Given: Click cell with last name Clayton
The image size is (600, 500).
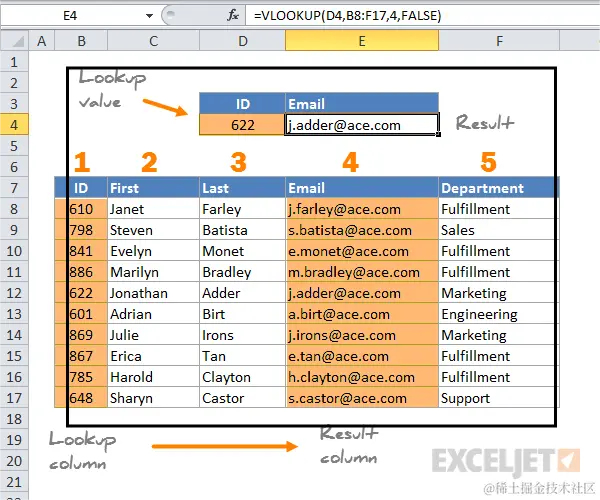Looking at the screenshot, I should (x=242, y=377).
